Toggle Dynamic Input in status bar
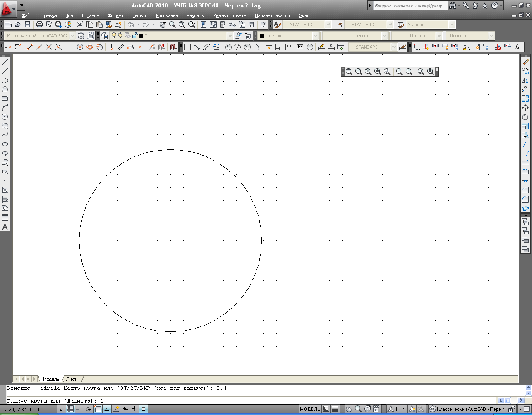Image resolution: width=532 pixels, height=415 pixels. click(125, 409)
